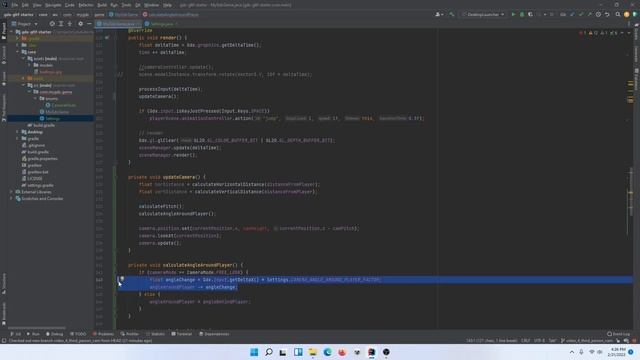
Task: Click the system clock in taskbar
Action: pos(617,352)
